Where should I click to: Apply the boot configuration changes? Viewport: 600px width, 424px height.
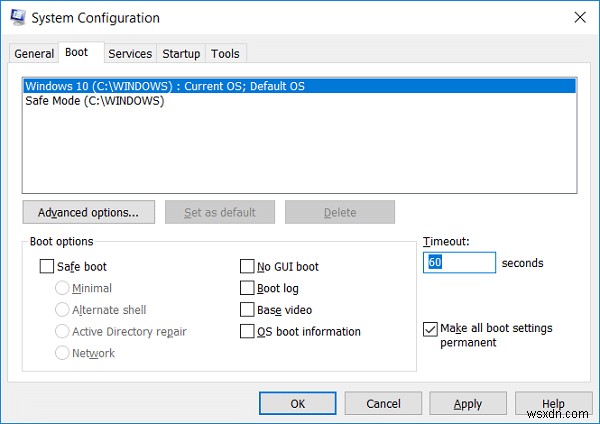click(468, 404)
